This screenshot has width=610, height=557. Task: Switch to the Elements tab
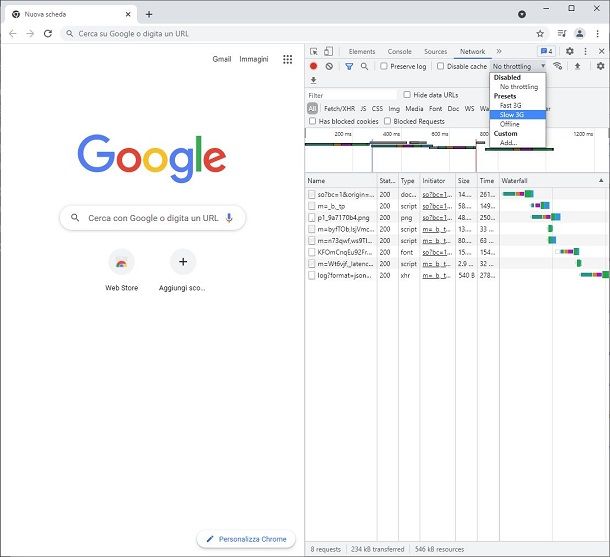(x=362, y=51)
